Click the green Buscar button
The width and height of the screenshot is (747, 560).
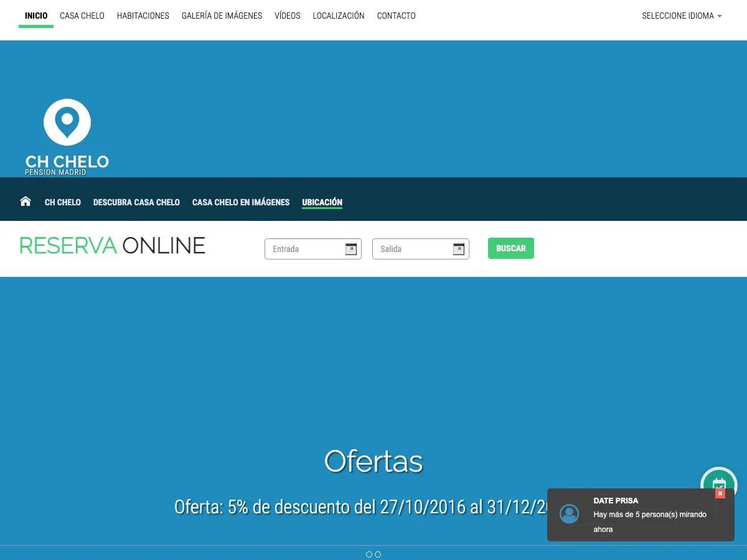point(511,248)
